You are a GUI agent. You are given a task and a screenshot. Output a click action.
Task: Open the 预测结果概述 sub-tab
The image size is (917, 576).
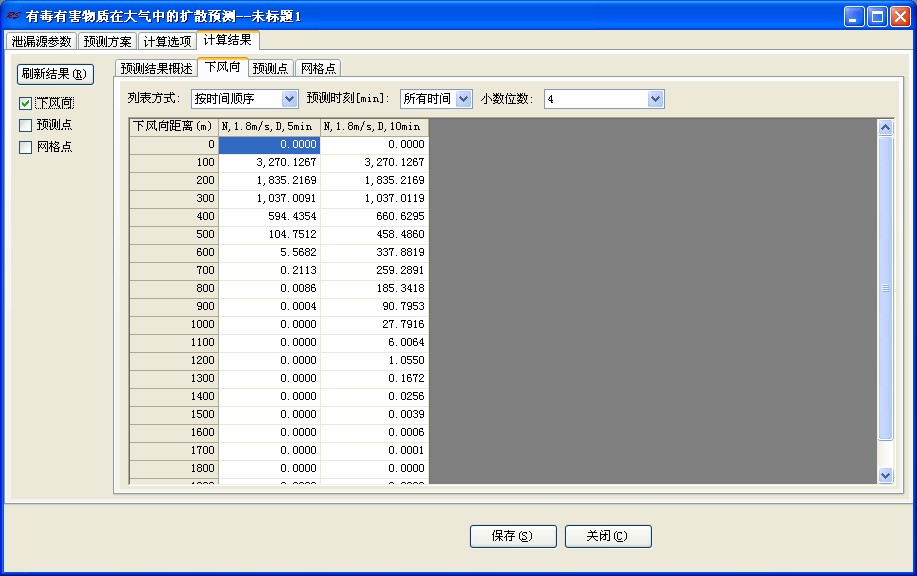pos(156,68)
